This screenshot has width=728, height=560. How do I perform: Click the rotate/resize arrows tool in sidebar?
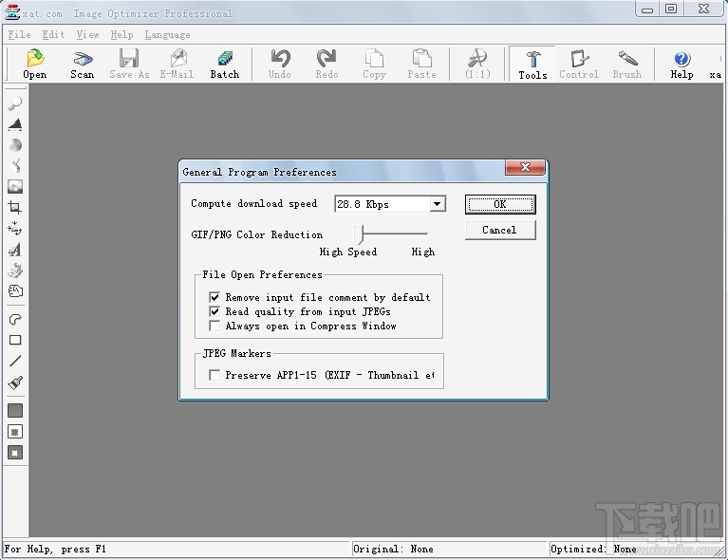pos(15,229)
